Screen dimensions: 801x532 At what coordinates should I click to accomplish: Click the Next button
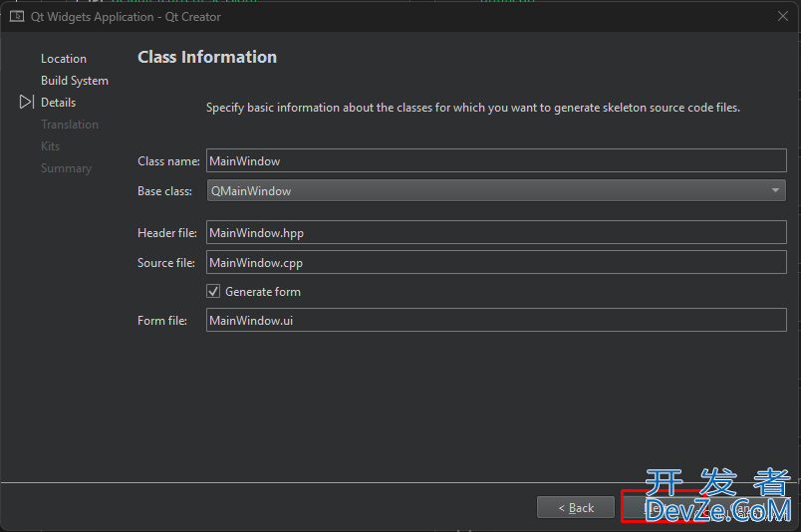tap(662, 507)
